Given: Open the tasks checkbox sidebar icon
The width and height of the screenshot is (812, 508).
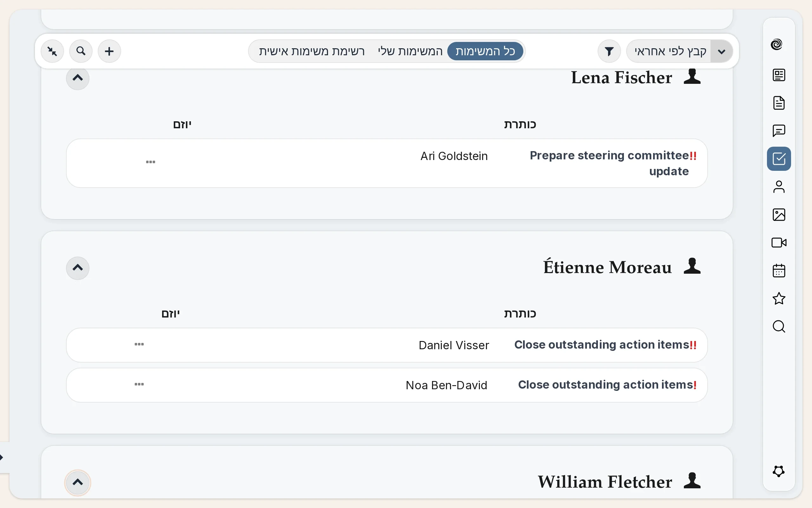Looking at the screenshot, I should [x=779, y=158].
